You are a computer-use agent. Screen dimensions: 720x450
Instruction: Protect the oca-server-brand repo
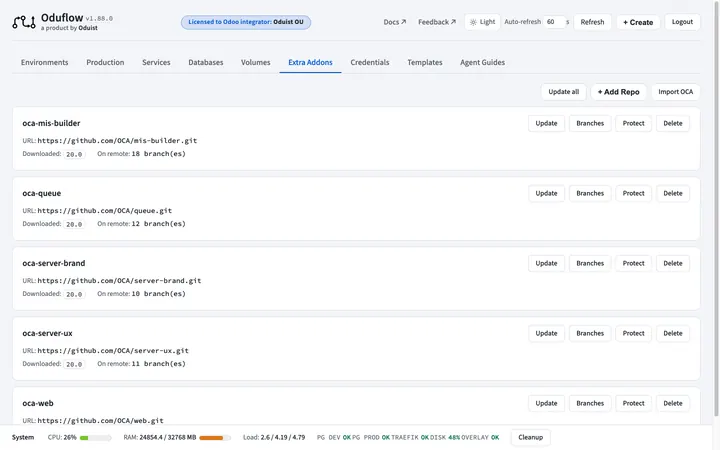point(634,263)
